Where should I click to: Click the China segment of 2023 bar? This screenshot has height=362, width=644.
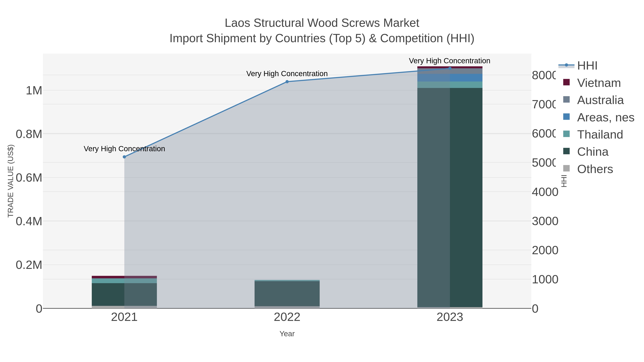click(450, 197)
